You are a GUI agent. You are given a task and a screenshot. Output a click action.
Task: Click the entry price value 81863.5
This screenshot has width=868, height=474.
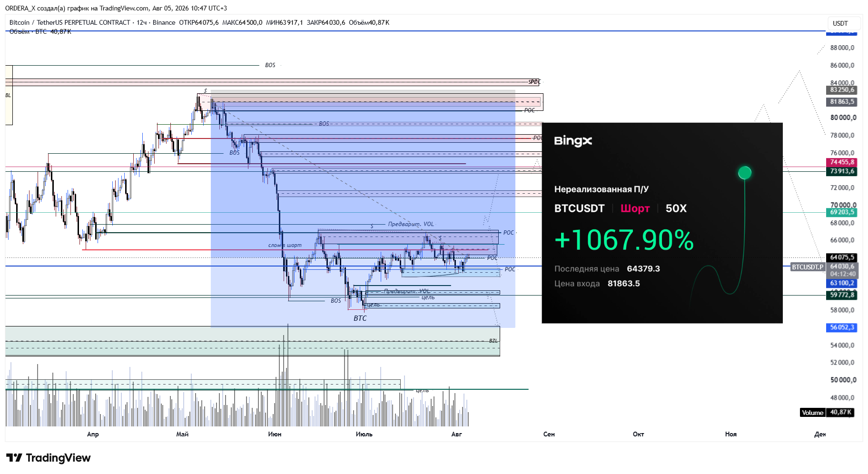click(x=623, y=284)
